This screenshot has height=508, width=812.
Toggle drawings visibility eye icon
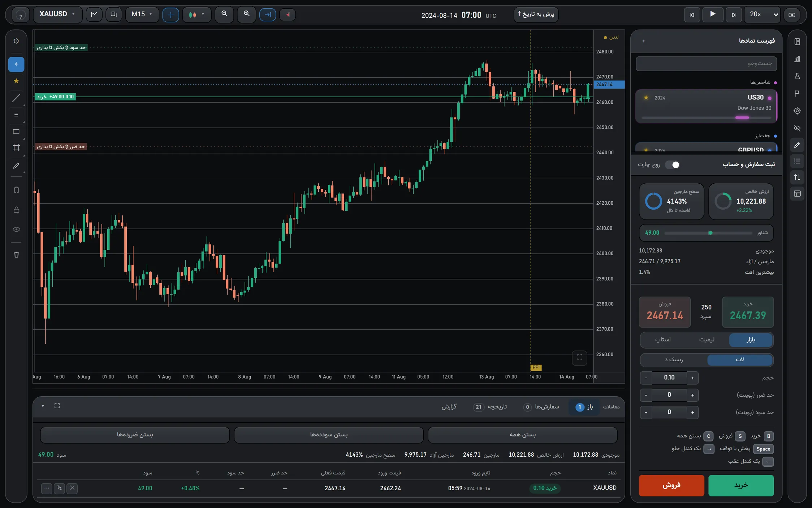click(16, 229)
